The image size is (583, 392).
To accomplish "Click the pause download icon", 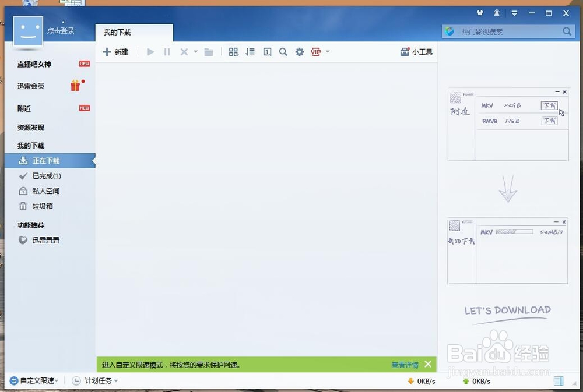I will 167,52.
